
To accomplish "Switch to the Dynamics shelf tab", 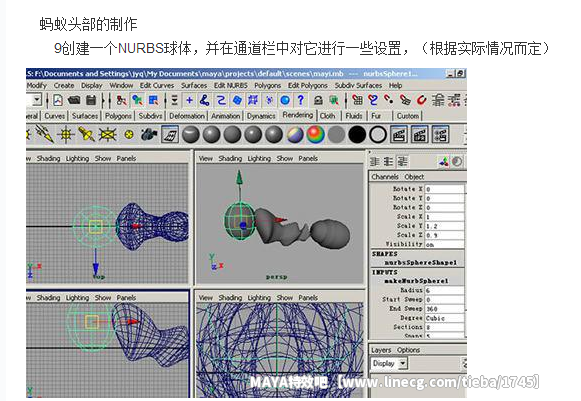I will coord(261,116).
